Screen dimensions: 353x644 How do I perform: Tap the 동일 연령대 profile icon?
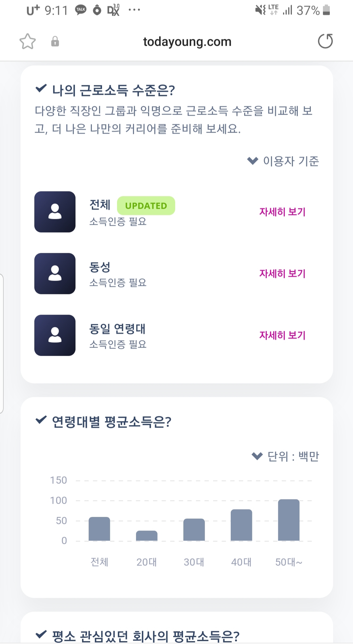pyautogui.click(x=55, y=335)
